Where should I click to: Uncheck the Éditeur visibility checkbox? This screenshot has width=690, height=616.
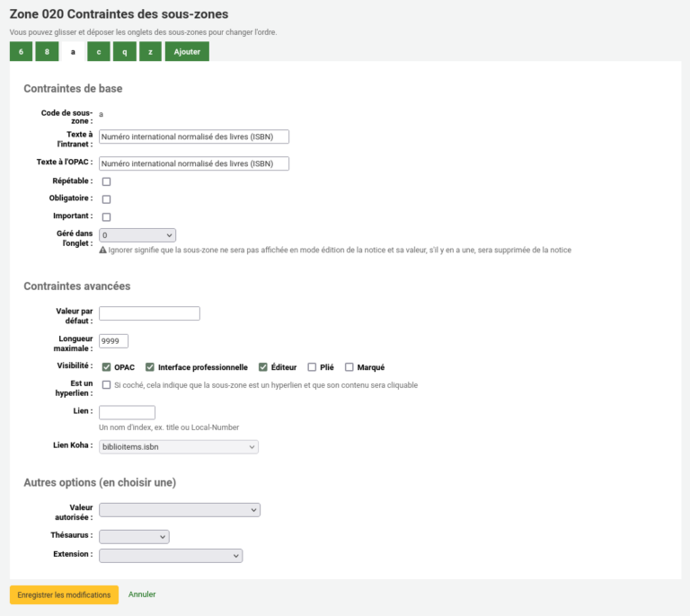pyautogui.click(x=263, y=367)
